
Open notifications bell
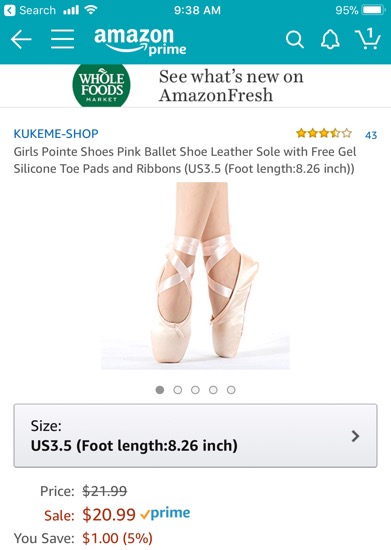[330, 39]
